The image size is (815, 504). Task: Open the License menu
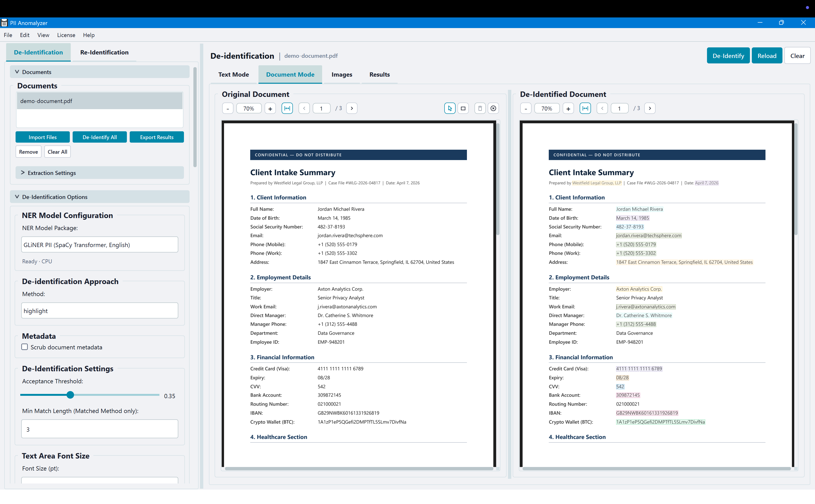66,35
